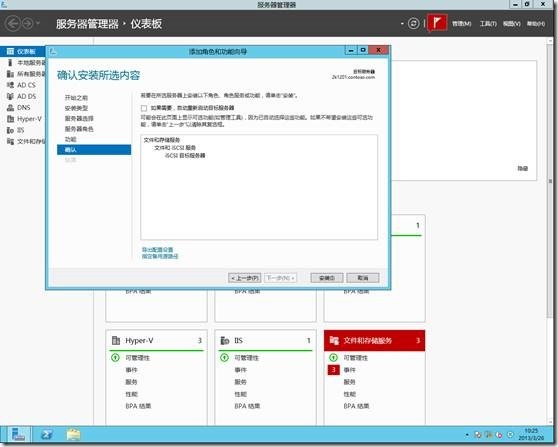Image resolution: width=558 pixels, height=447 pixels.
Task: Go to 开始之前 wizard step
Action: (76, 98)
